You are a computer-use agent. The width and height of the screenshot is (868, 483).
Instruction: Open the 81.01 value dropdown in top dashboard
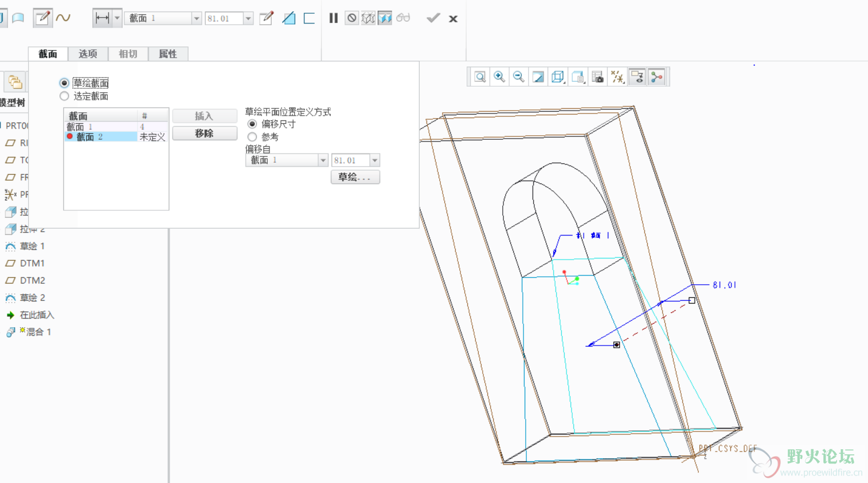tap(248, 18)
